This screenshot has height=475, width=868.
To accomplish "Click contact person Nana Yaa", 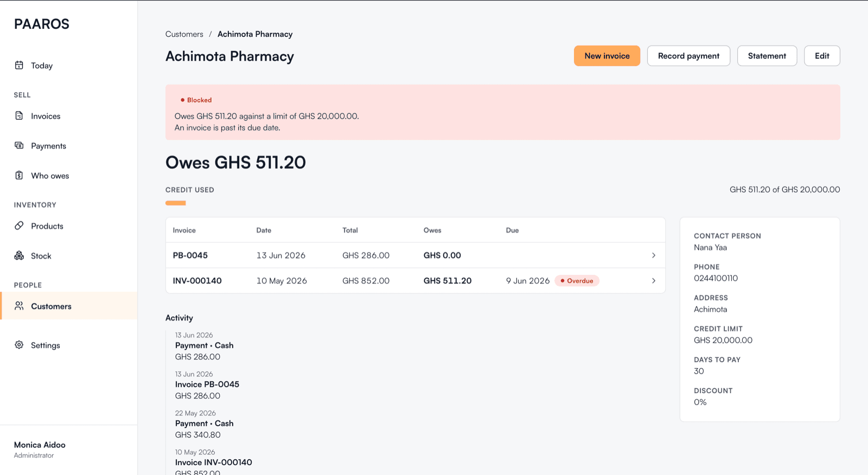I will 710,247.
